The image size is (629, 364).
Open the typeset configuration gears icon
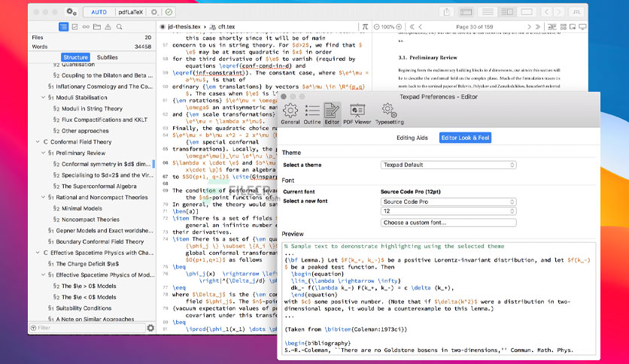pos(71,12)
